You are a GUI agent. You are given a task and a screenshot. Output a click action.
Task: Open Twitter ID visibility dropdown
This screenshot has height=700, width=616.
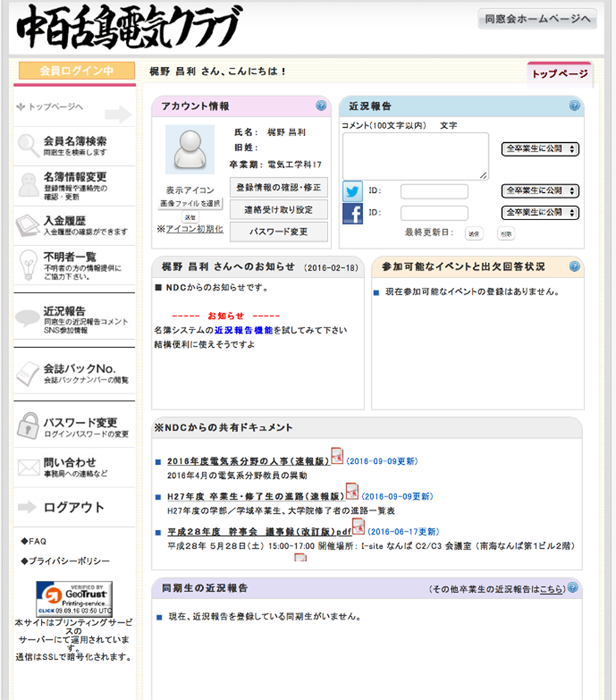(x=540, y=191)
